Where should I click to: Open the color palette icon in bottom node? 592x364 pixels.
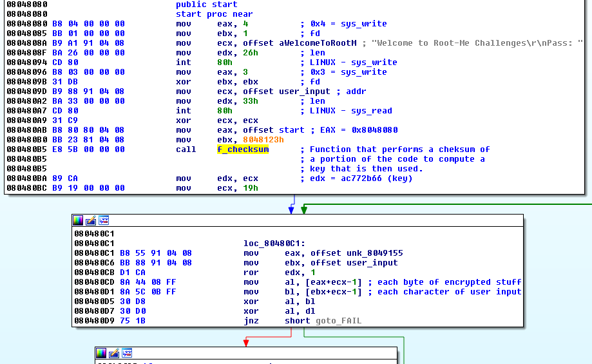click(x=101, y=353)
